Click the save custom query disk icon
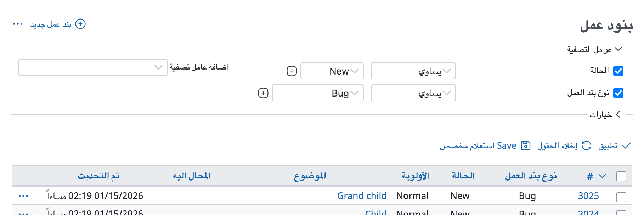Viewport: 644px width, 215px height. [x=526, y=145]
